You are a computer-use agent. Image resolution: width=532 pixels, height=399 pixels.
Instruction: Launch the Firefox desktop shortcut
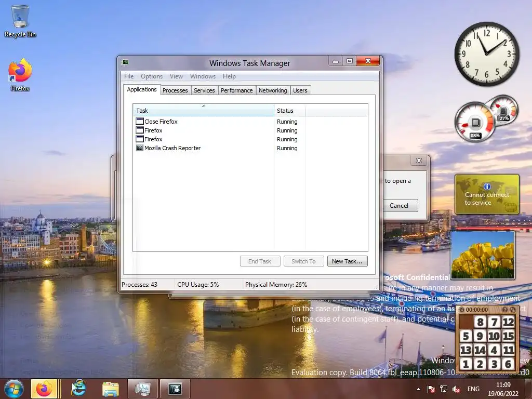click(20, 75)
